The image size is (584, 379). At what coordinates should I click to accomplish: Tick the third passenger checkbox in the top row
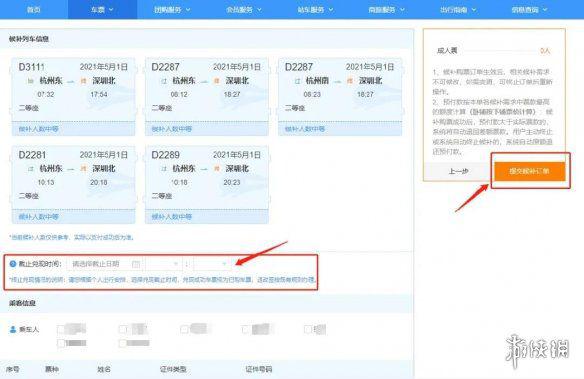[184, 329]
